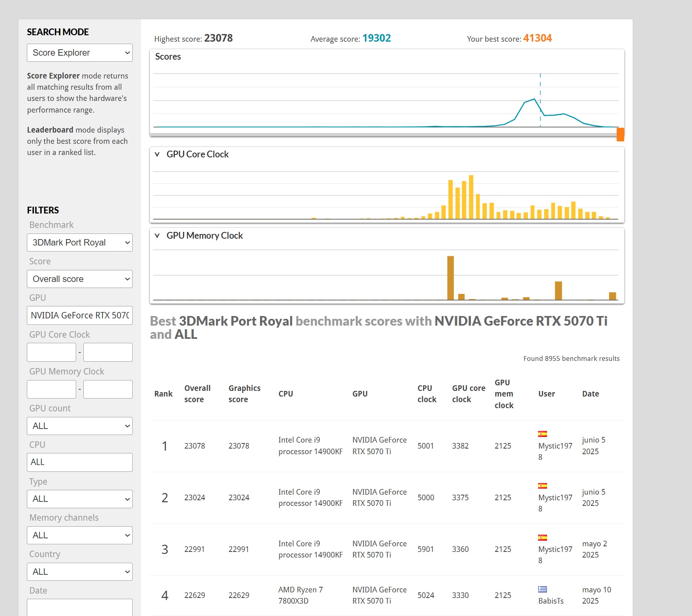
Task: Click the Highest score value 23078
Action: pyautogui.click(x=218, y=38)
